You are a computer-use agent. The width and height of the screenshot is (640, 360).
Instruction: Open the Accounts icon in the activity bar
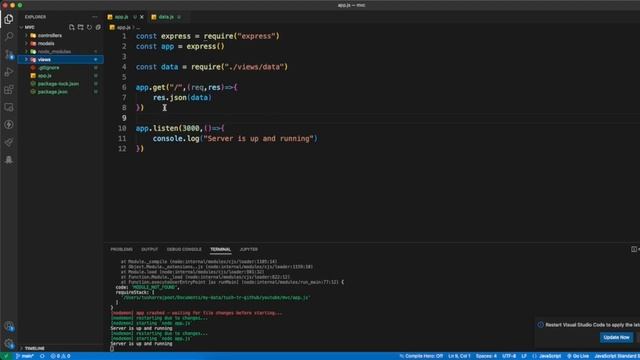(9, 326)
